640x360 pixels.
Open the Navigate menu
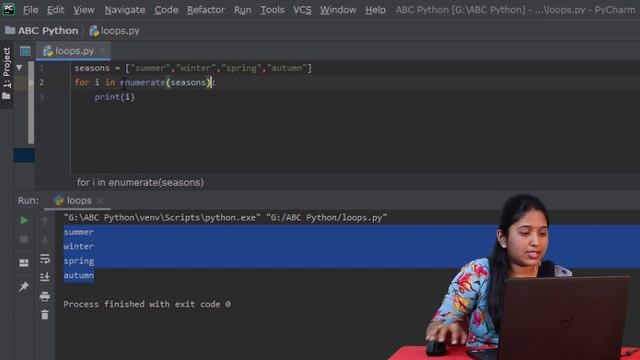point(124,9)
